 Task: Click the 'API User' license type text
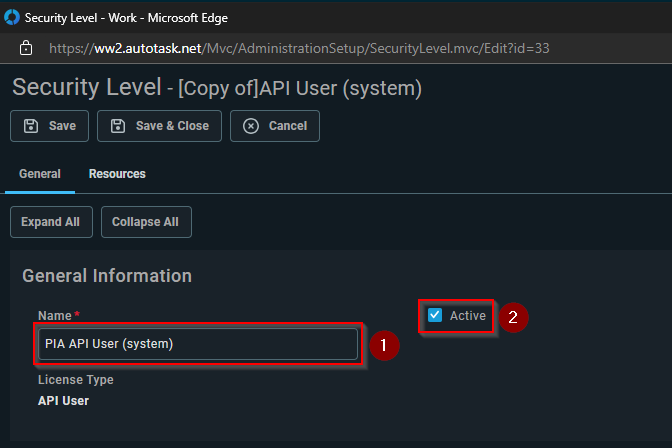pos(63,401)
